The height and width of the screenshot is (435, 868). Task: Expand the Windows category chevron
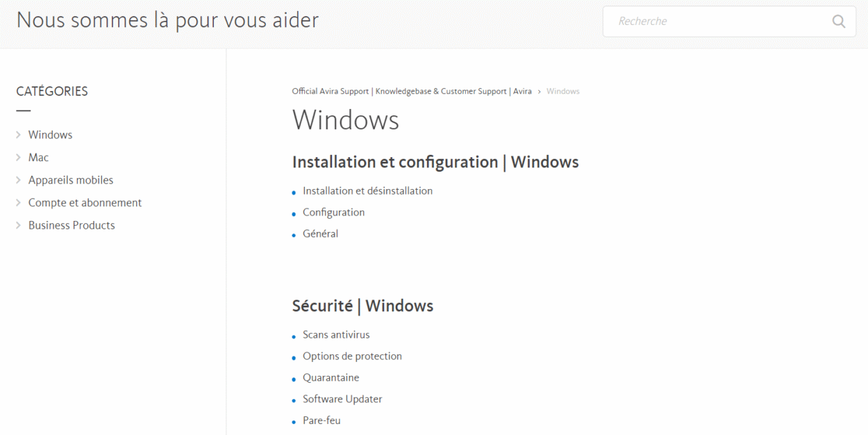coord(19,135)
